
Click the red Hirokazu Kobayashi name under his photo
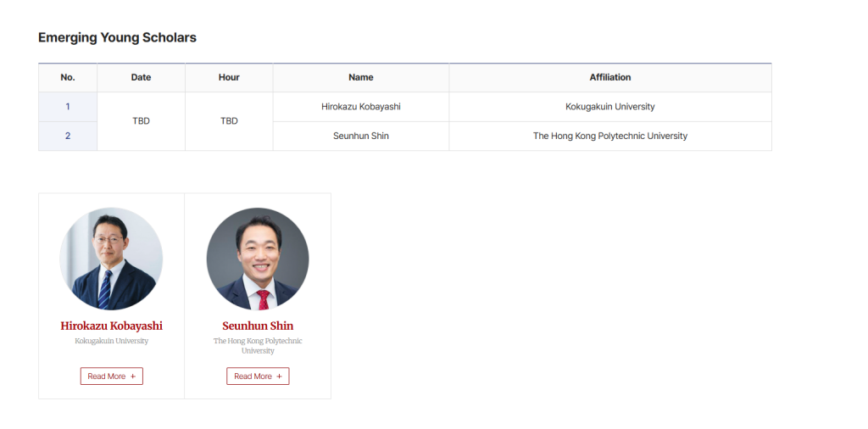pyautogui.click(x=111, y=326)
